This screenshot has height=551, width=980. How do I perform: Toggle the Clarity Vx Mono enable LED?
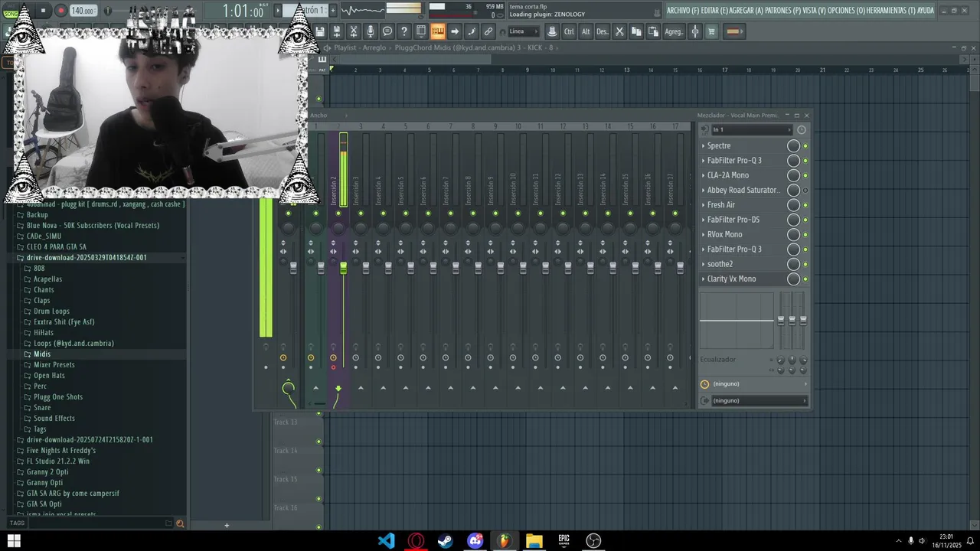(805, 279)
